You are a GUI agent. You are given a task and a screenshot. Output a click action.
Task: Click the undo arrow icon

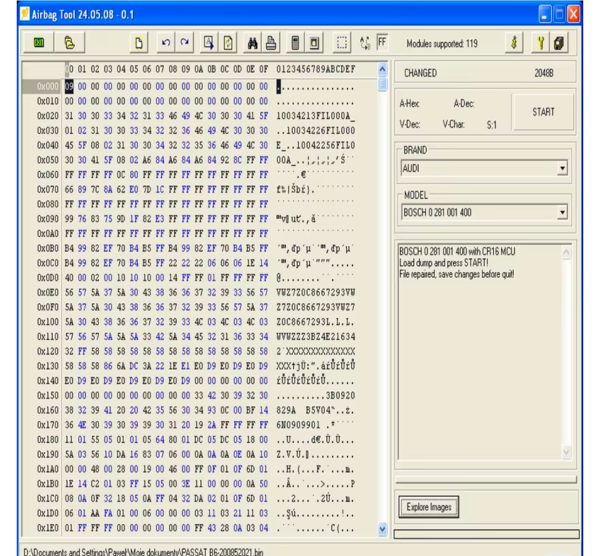click(x=166, y=44)
